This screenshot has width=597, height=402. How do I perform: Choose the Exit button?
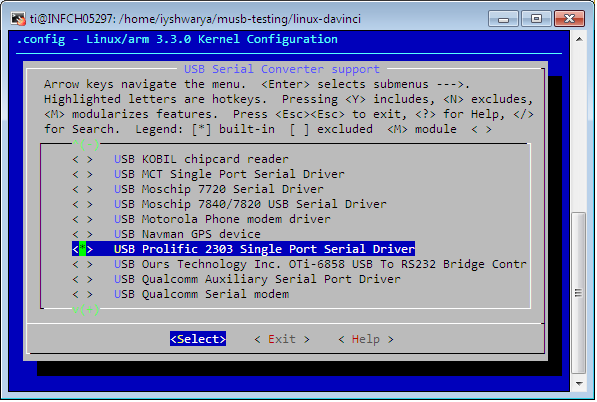coord(282,339)
